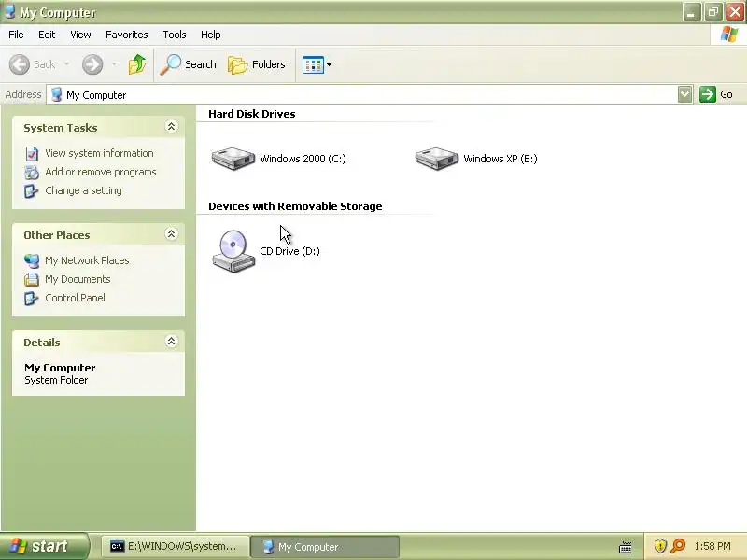The image size is (747, 560).
Task: Click the My Computer title bar icon
Action: (9, 11)
